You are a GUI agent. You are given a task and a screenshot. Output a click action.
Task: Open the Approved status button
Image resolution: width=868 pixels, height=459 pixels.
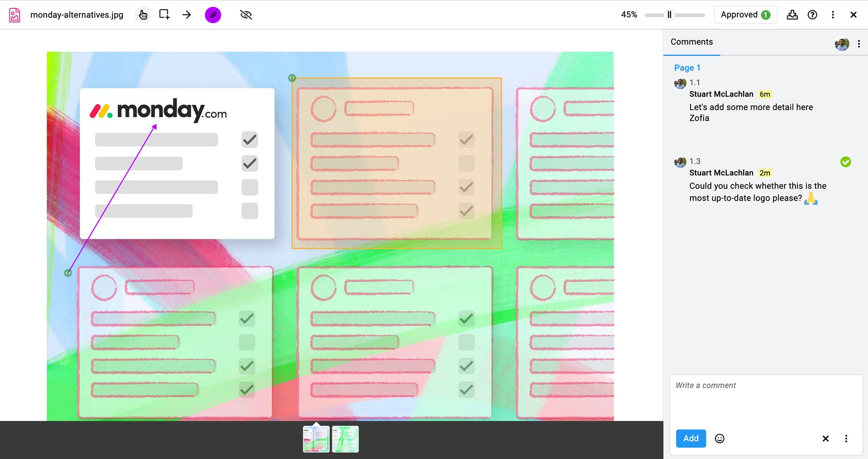[x=745, y=15]
